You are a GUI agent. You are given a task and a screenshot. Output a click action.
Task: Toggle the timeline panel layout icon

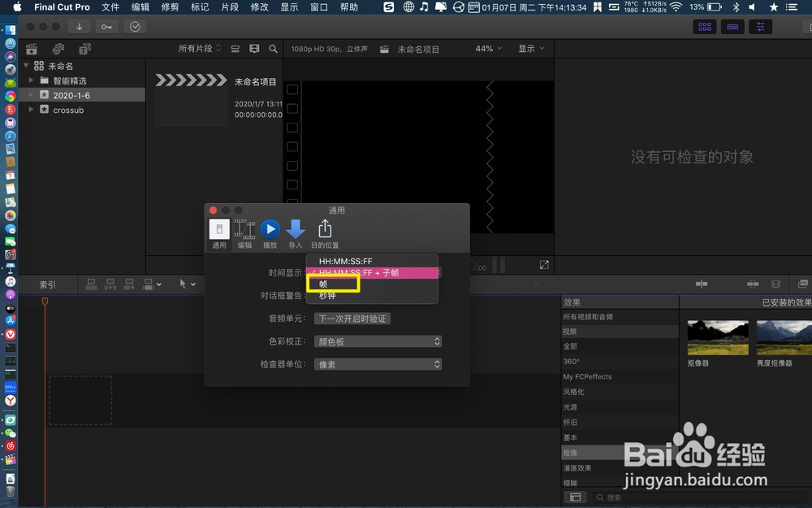coord(732,27)
